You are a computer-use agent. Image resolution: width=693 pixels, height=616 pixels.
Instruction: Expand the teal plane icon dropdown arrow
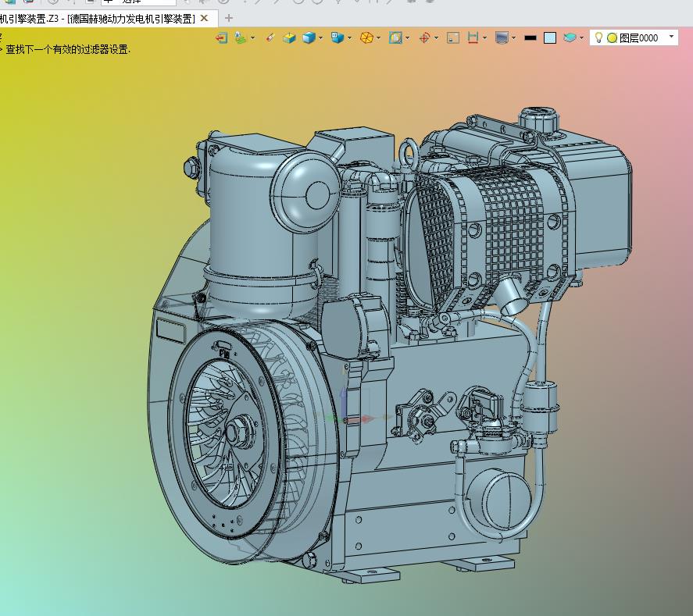581,37
